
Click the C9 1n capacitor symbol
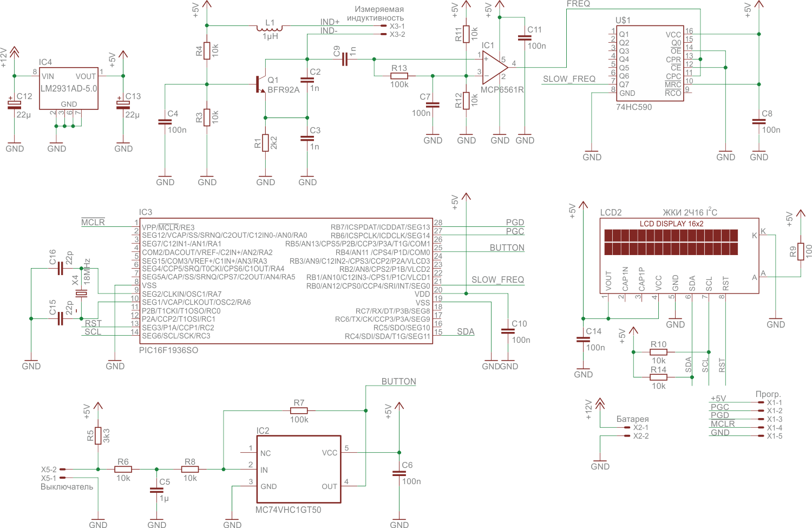tap(344, 60)
